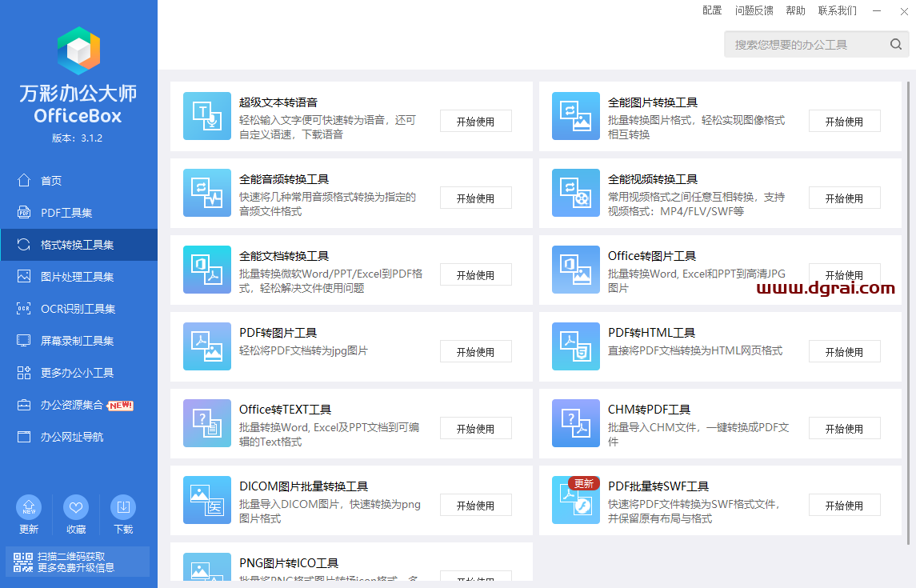
Task: Open the 联系我们 menu item
Action: [x=837, y=10]
